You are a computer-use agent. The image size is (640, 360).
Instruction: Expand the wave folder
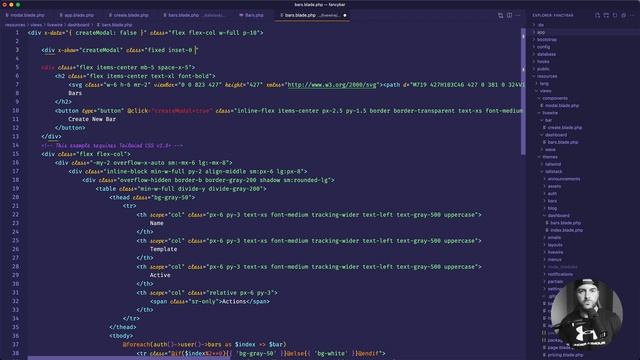tap(550, 150)
